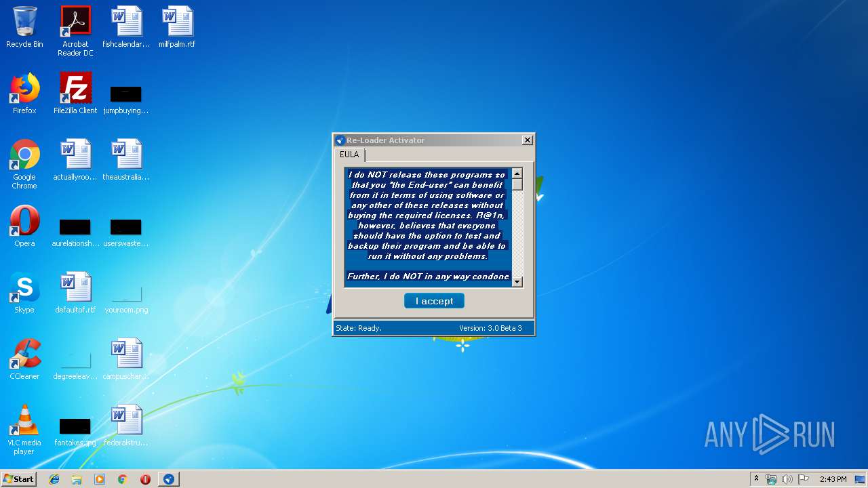Select campuschar document icon
The image size is (868, 488).
point(126,360)
